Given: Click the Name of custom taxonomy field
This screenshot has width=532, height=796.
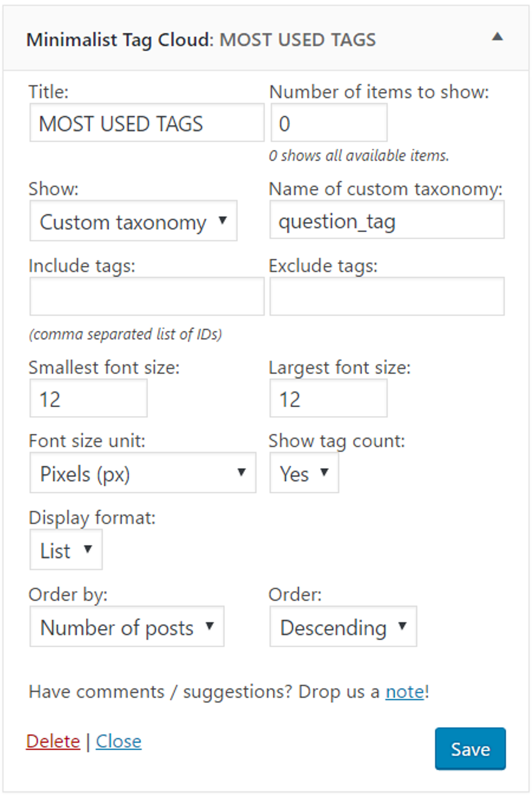Looking at the screenshot, I should point(386,220).
